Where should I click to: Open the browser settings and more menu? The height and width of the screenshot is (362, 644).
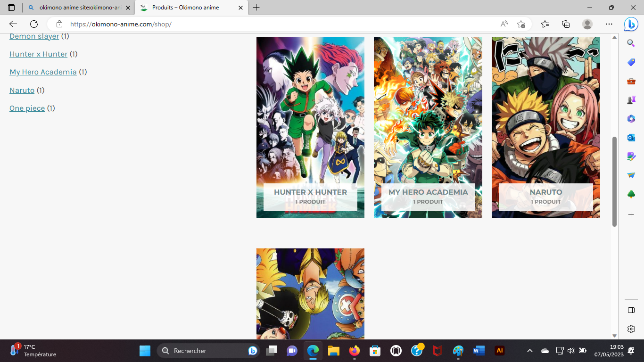coord(609,24)
